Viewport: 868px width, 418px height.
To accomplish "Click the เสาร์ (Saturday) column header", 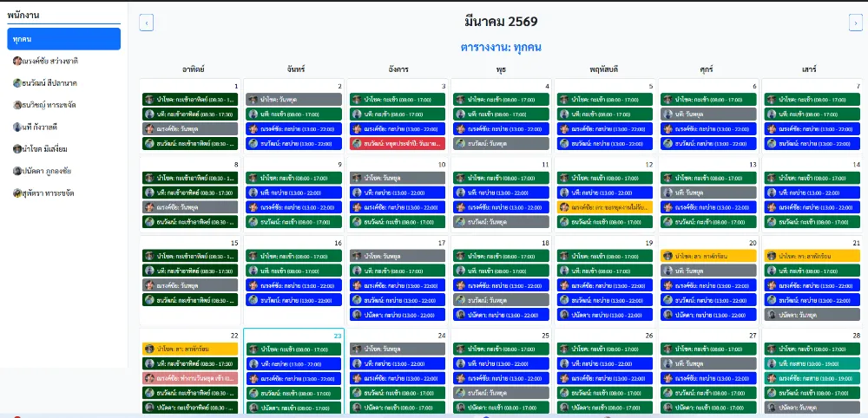I will 808,69.
